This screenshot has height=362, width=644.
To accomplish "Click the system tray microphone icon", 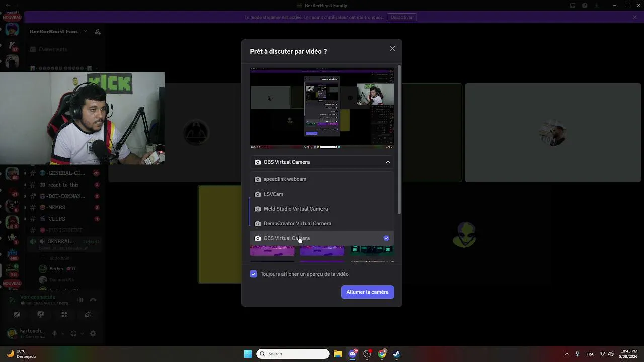I will pyautogui.click(x=577, y=354).
